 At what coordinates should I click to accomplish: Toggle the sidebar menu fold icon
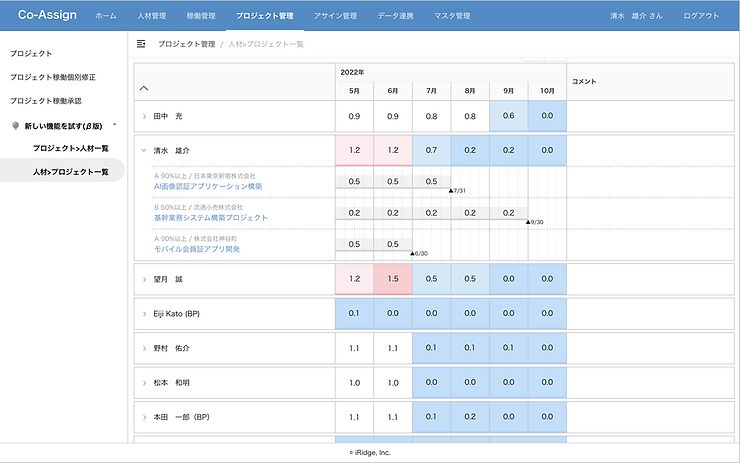coord(141,44)
